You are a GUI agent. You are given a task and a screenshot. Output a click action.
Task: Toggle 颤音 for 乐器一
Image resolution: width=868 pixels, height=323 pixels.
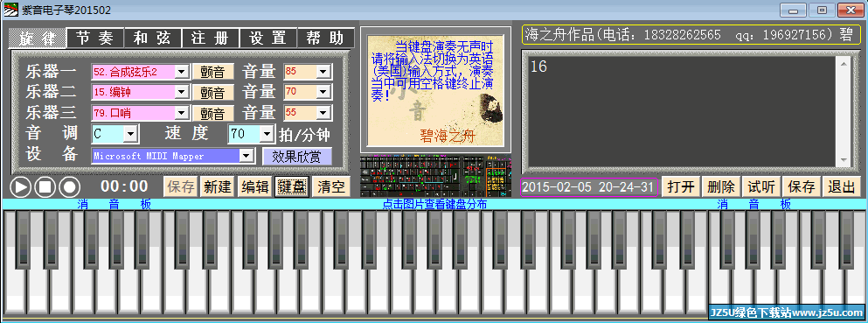click(x=212, y=72)
